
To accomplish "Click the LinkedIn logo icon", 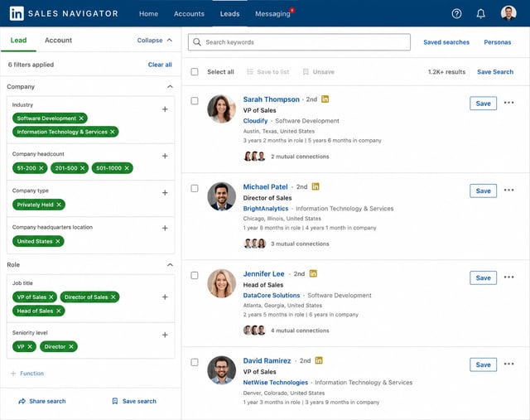I will coord(17,13).
